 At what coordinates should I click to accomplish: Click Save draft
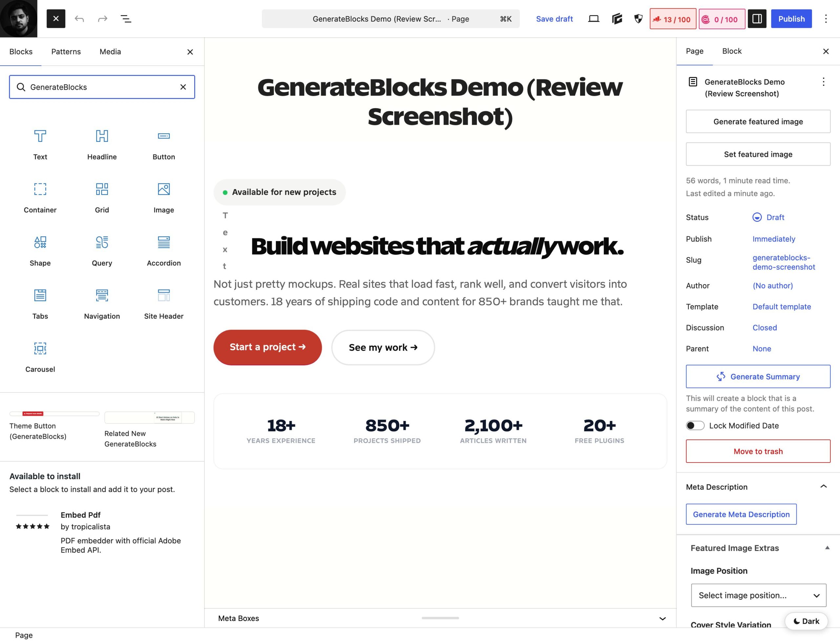coord(554,19)
